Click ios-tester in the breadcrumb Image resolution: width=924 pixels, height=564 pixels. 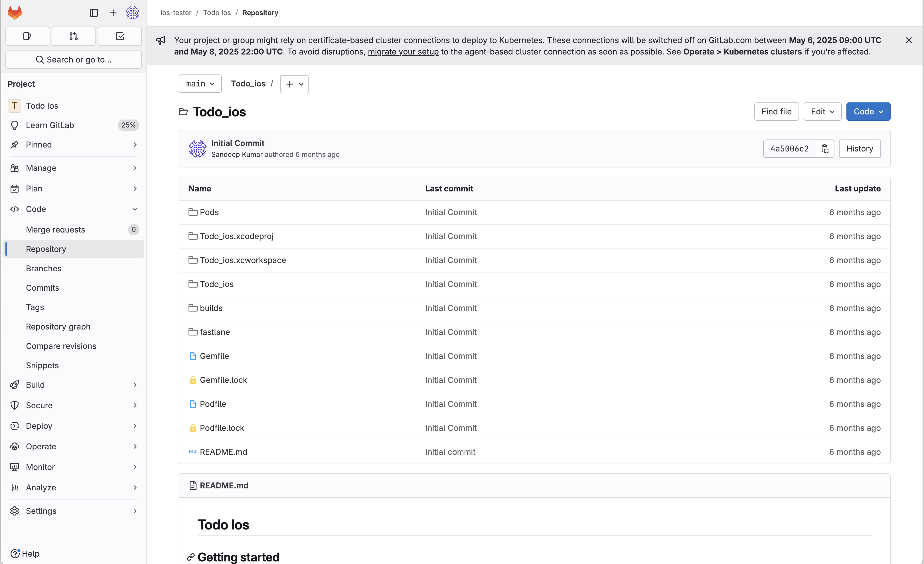176,12
